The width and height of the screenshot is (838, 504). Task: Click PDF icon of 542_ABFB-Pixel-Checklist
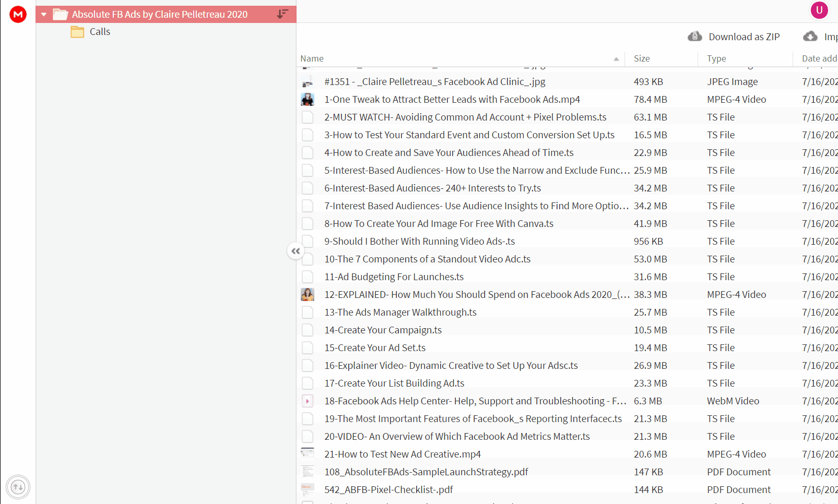[308, 489]
